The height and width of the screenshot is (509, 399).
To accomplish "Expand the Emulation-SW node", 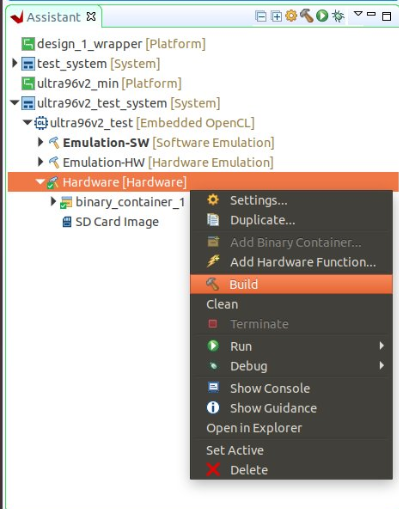I will 40,142.
